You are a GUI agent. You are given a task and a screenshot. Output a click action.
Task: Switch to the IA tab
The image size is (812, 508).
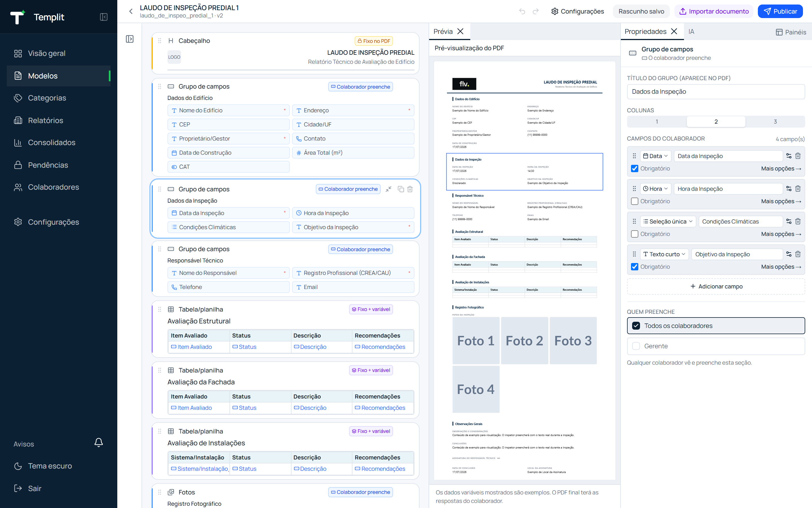[x=691, y=31]
